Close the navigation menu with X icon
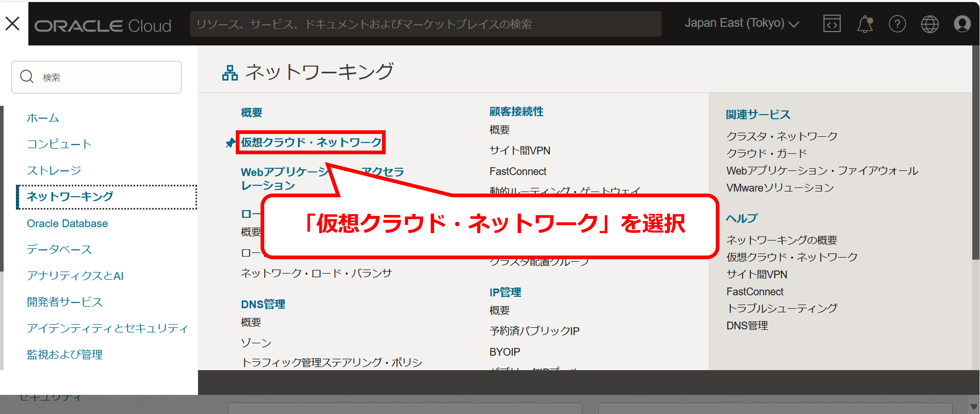This screenshot has height=414, width=980. pyautogui.click(x=13, y=24)
